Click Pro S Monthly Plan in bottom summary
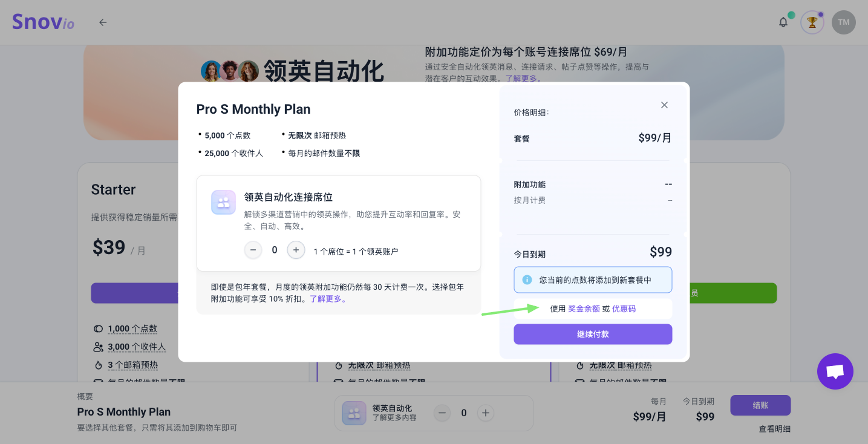 coord(124,412)
